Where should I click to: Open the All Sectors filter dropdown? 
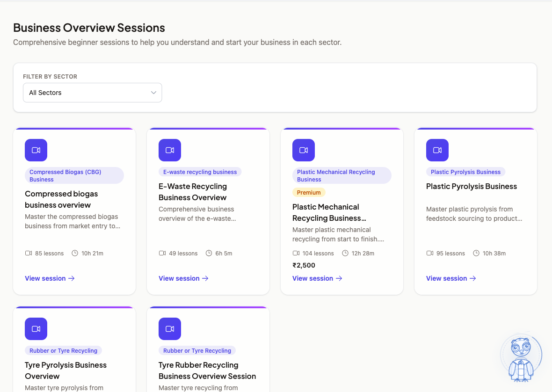tap(92, 93)
